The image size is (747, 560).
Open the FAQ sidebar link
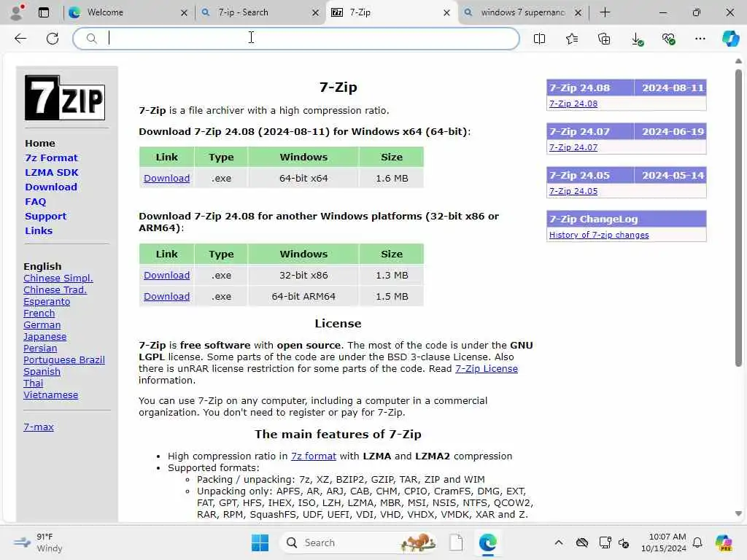[x=36, y=202]
